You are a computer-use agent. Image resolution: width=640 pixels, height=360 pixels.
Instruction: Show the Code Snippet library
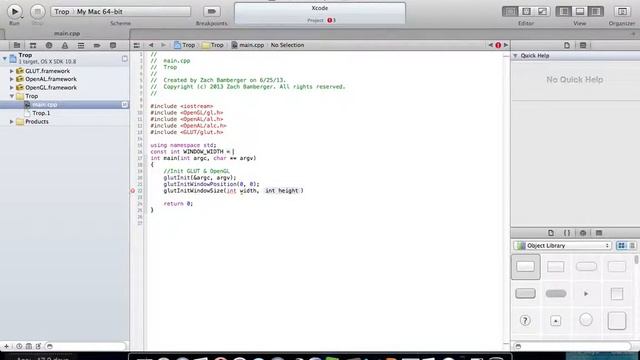(x=567, y=233)
